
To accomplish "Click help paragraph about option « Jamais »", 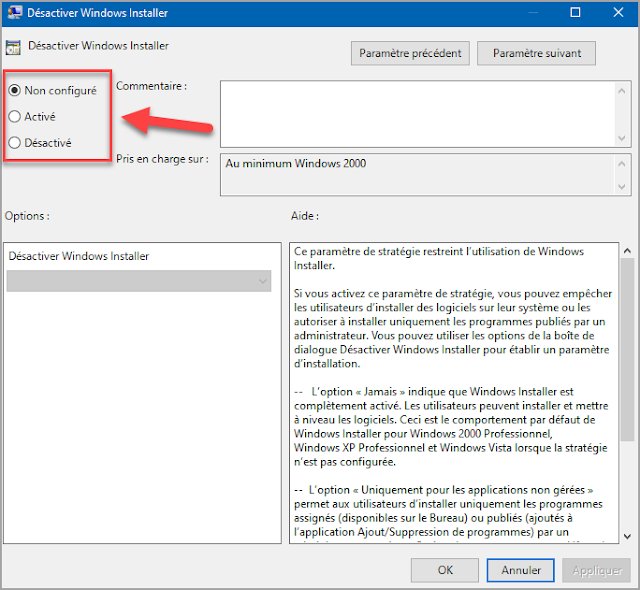I will [451, 427].
